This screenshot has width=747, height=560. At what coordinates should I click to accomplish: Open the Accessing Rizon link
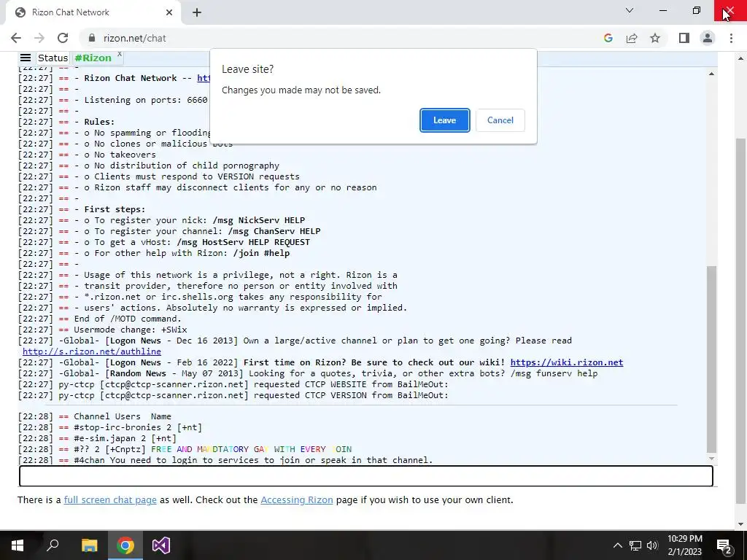297,500
